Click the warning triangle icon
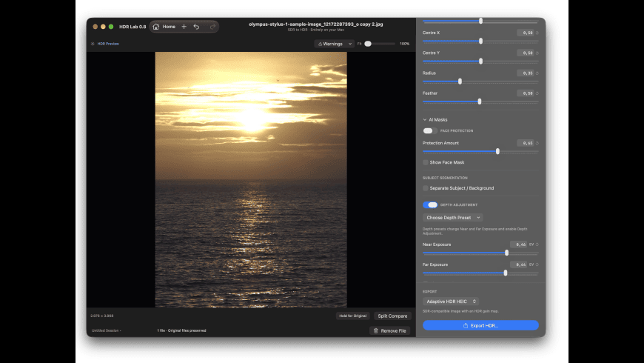The width and height of the screenshot is (644, 363). point(320,44)
